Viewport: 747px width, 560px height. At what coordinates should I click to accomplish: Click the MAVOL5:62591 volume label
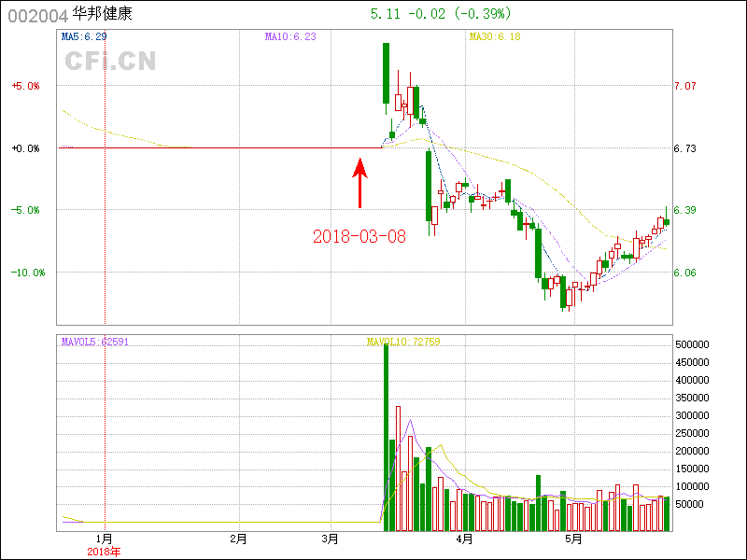coord(95,342)
